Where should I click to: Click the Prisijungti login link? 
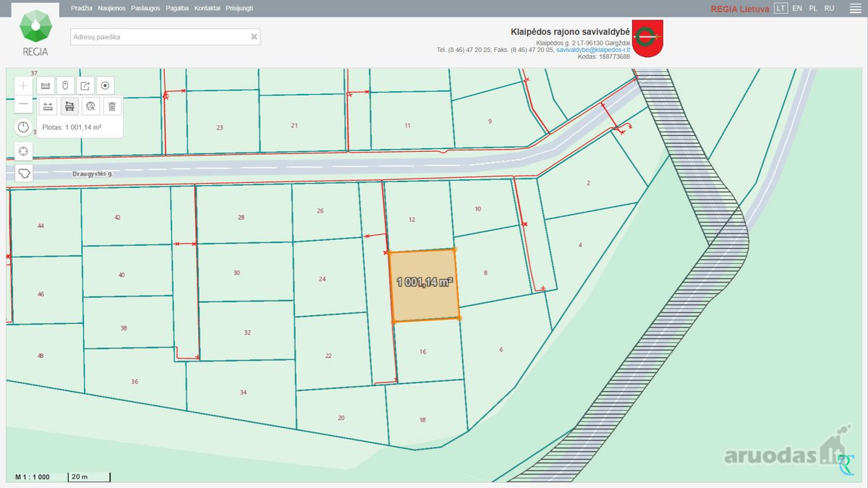click(x=239, y=8)
